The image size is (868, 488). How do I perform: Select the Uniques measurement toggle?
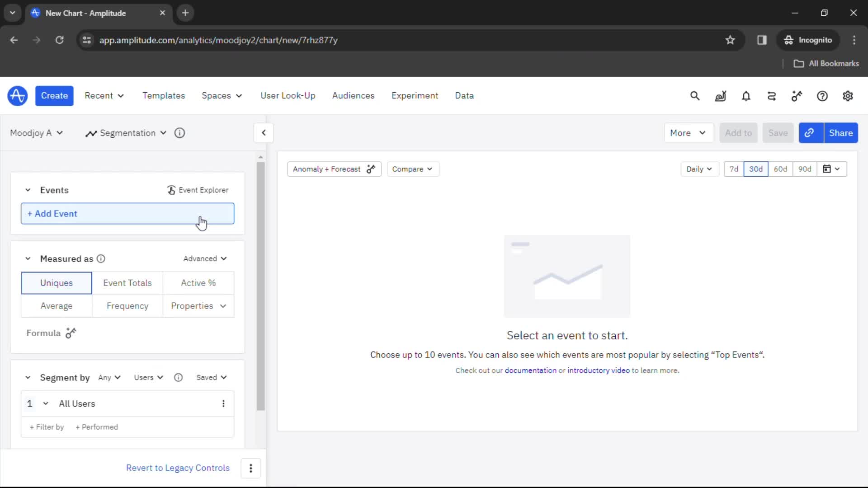[x=56, y=283]
